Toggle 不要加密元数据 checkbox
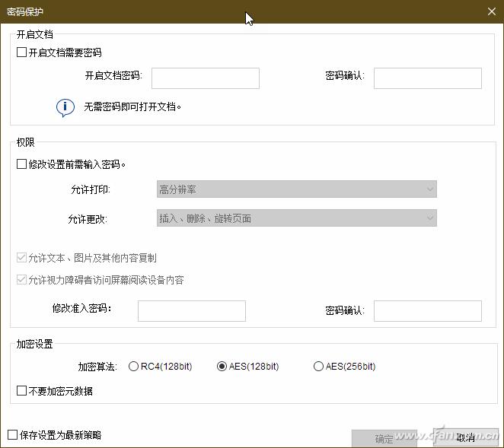Screen dimensions: 504x448 pyautogui.click(x=21, y=391)
